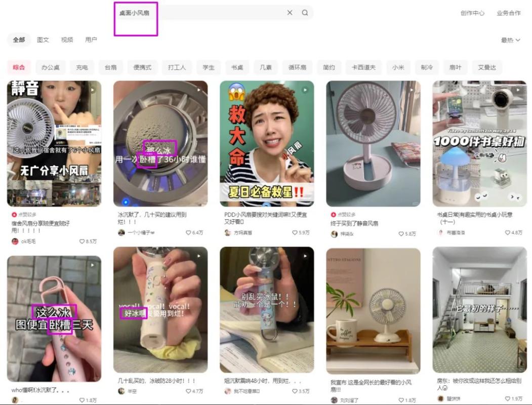
Task: Choose the 小米 tag
Action: [398, 67]
